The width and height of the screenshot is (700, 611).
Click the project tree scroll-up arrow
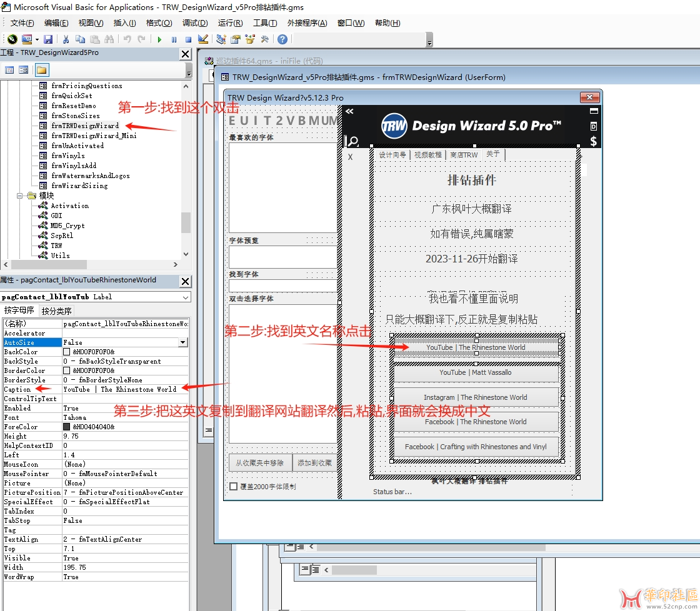point(186,86)
